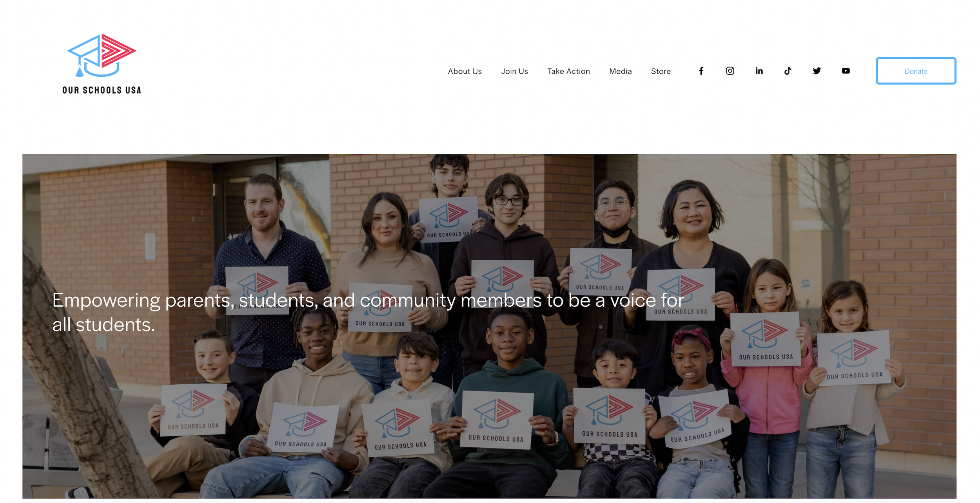980x503 pixels.
Task: Open the YouTube channel icon
Action: pyautogui.click(x=846, y=71)
